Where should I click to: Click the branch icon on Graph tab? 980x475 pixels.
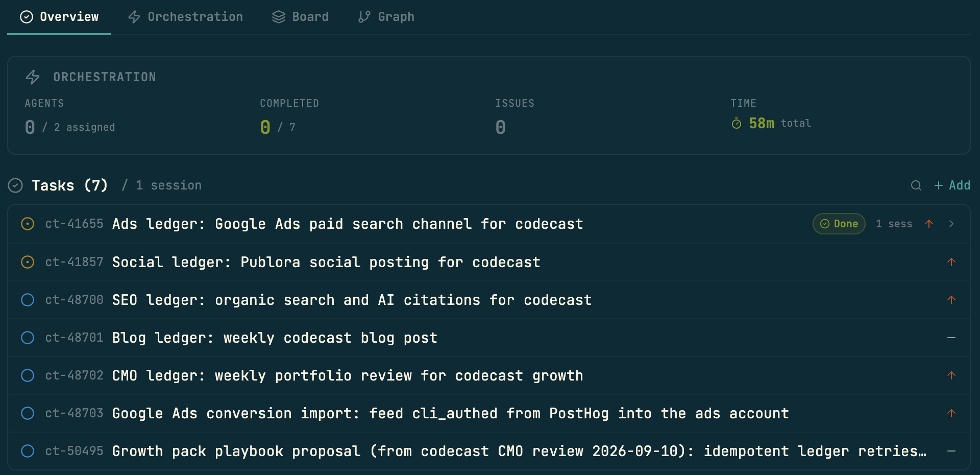click(x=364, y=17)
